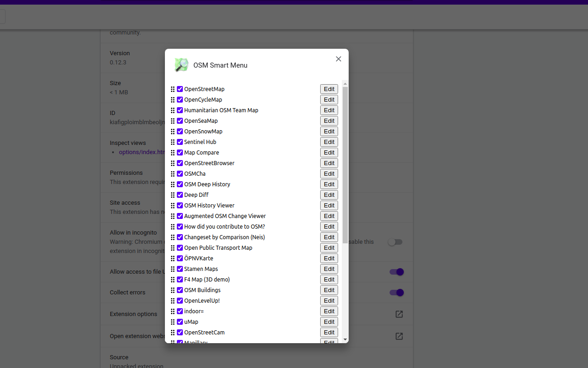Uncheck the OpenCycleMap checkbox
The image size is (588, 368).
click(180, 99)
